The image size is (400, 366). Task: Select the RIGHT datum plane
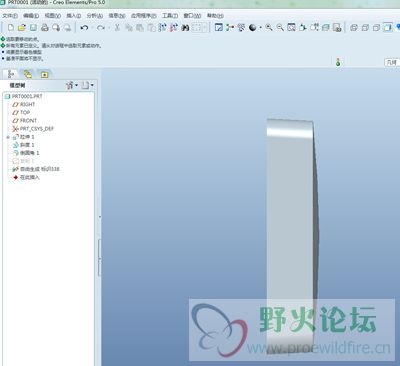click(x=24, y=104)
